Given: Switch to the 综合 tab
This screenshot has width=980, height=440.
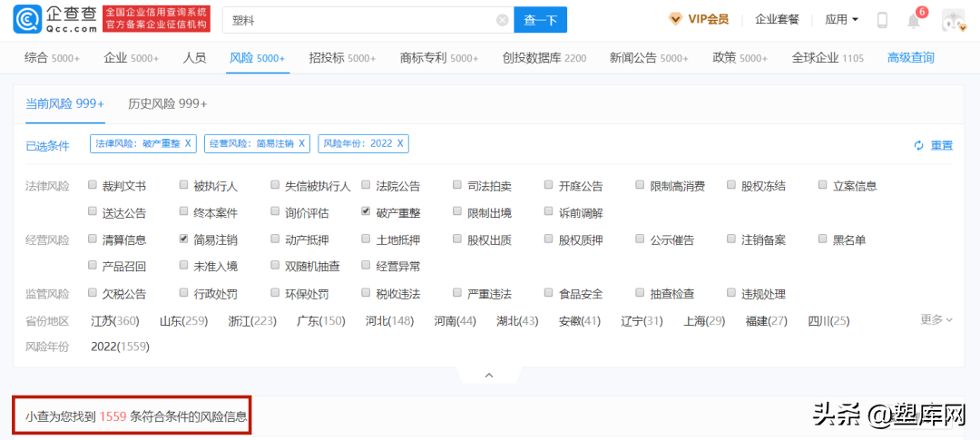Looking at the screenshot, I should click(52, 58).
